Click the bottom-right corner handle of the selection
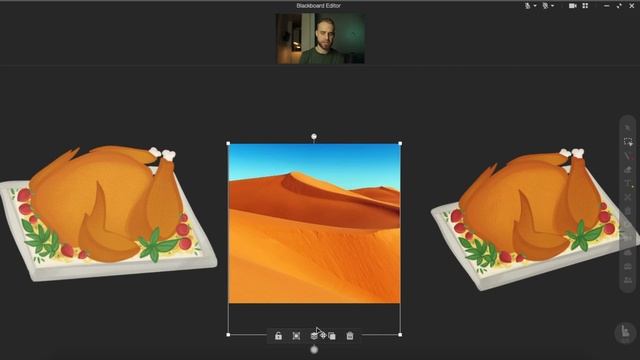 [x=400, y=335]
